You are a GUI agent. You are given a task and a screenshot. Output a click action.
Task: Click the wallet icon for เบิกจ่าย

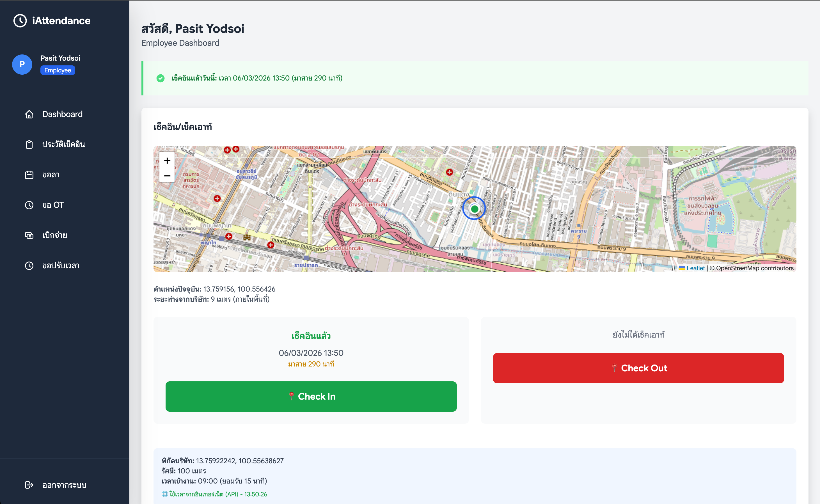(x=29, y=235)
